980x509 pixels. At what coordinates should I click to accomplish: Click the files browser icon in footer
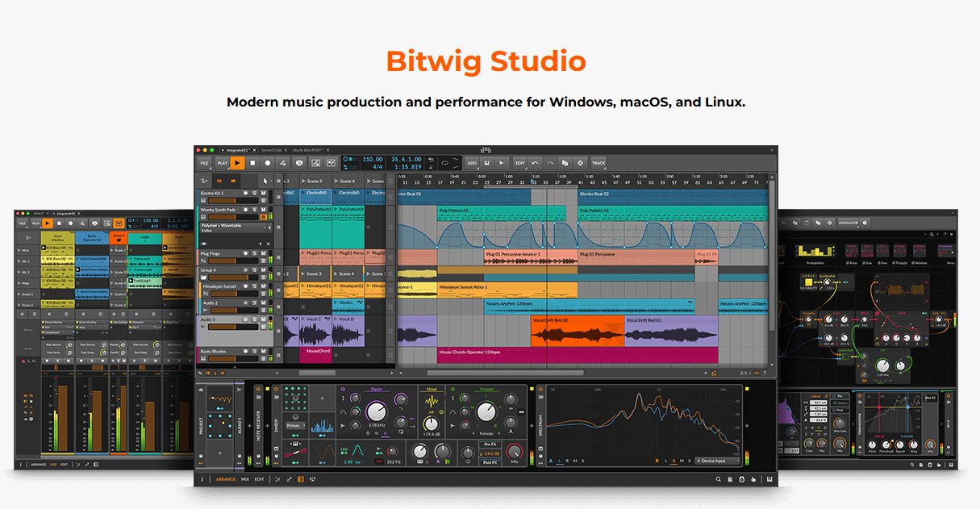coord(730,479)
